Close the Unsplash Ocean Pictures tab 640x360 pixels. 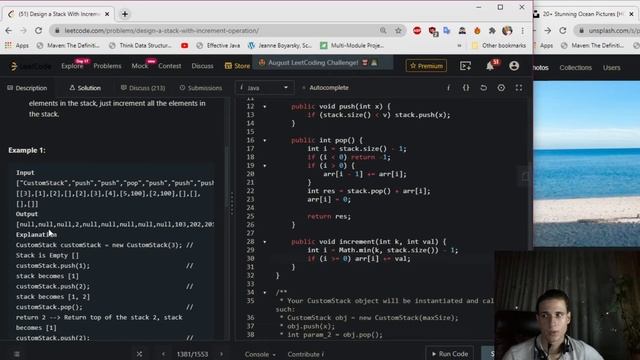point(631,14)
